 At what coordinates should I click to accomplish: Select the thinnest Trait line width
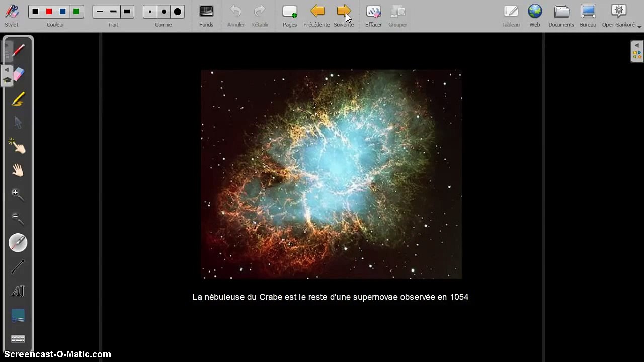[x=100, y=12]
